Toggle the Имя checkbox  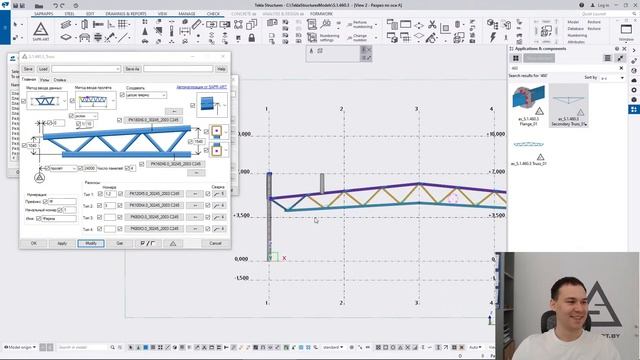click(39, 219)
